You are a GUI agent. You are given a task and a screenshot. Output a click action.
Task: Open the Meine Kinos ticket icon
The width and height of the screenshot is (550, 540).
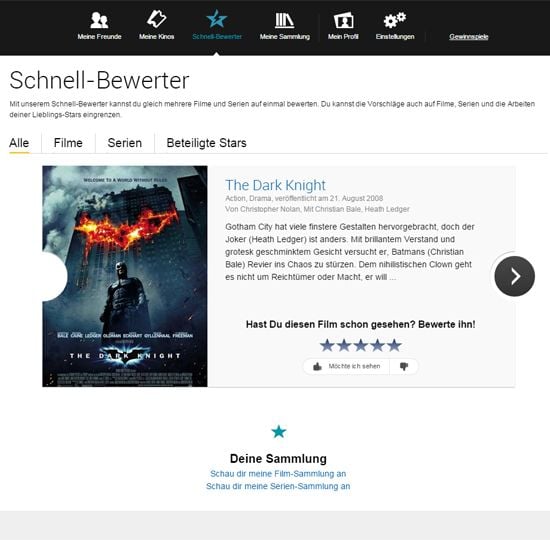point(156,19)
